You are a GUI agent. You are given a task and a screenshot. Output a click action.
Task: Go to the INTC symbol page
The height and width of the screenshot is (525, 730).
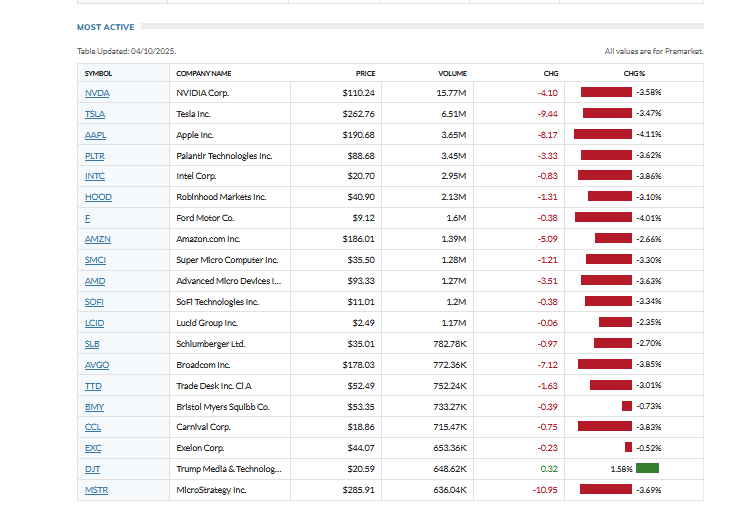pyautogui.click(x=95, y=176)
